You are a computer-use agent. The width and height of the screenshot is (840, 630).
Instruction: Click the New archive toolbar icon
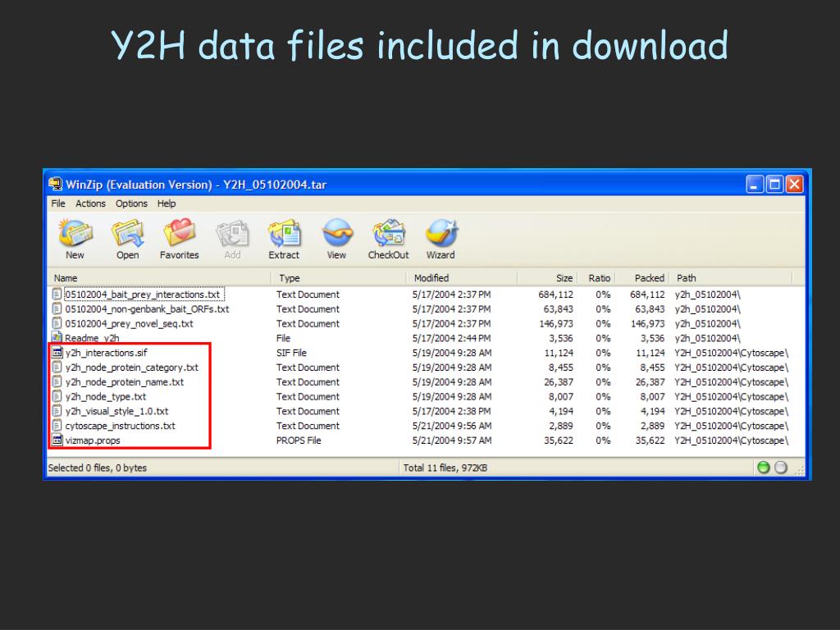tap(75, 234)
